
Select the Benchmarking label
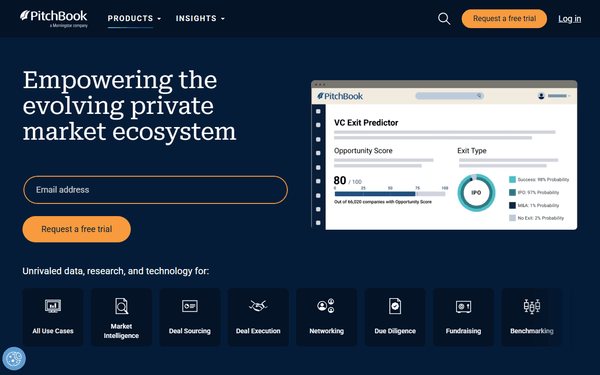pos(532,331)
